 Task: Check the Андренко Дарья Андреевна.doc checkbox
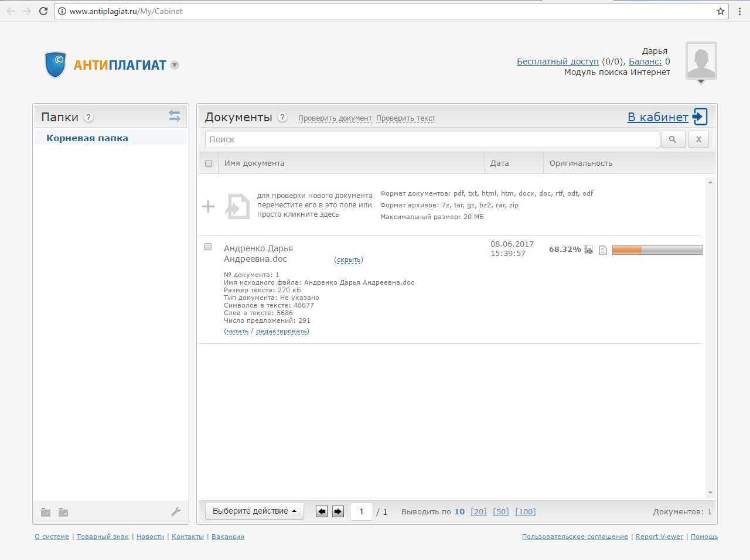pos(208,247)
